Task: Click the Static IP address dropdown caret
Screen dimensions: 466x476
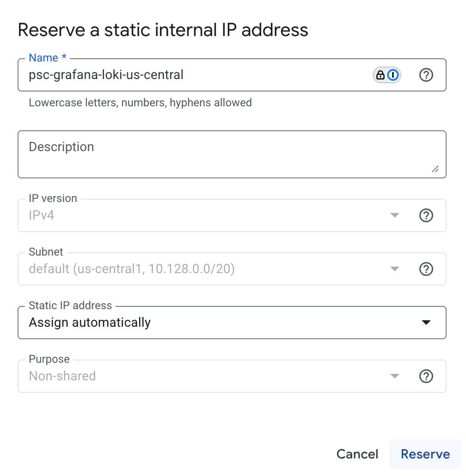Action: pos(426,323)
